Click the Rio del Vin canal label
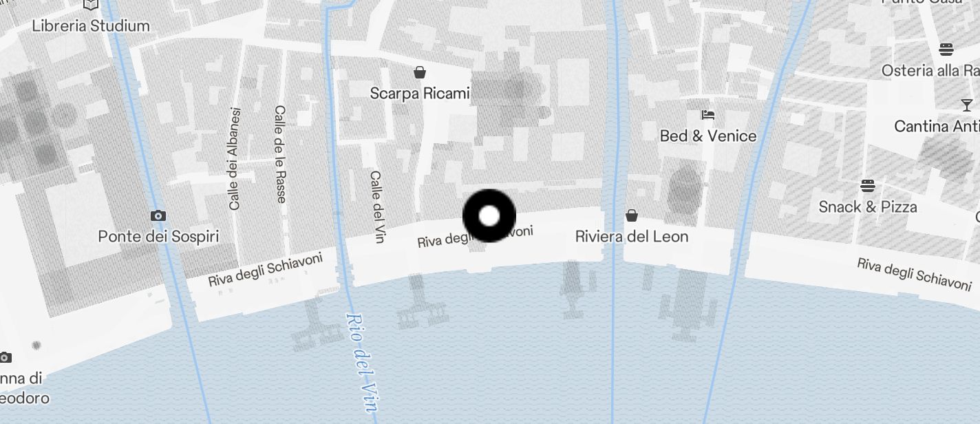 362,363
